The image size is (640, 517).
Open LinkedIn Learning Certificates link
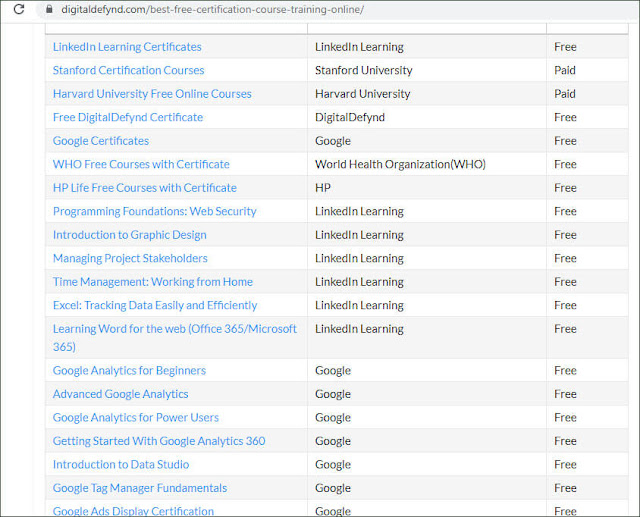pyautogui.click(x=127, y=47)
